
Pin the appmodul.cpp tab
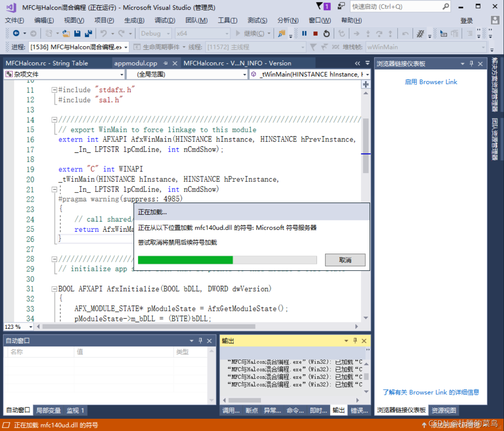pyautogui.click(x=165, y=63)
